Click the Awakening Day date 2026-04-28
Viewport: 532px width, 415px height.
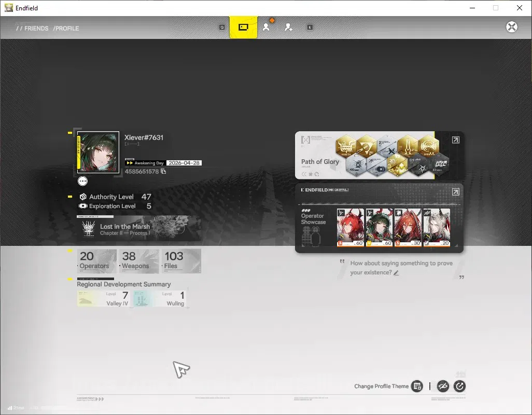(184, 163)
